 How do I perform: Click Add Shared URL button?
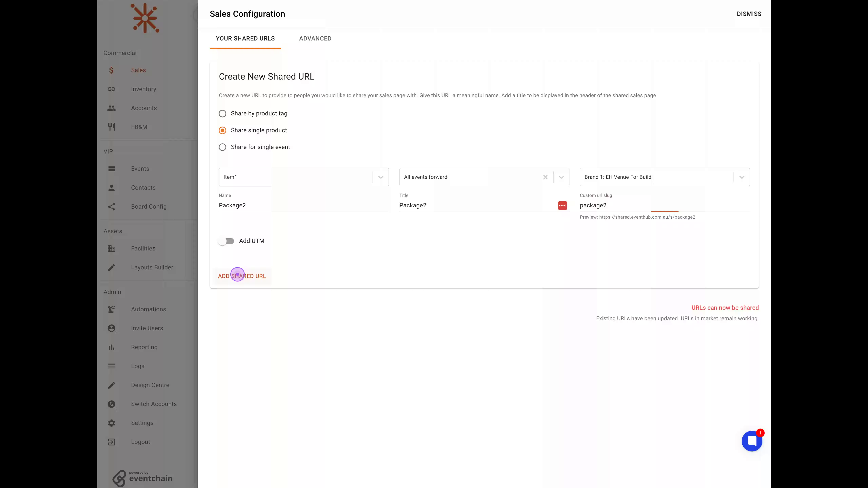[x=242, y=276]
